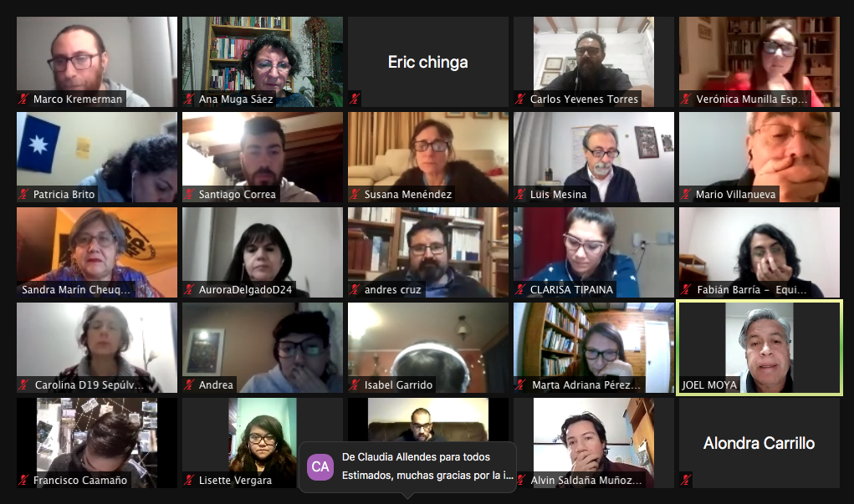854x504 pixels.
Task: Open the chat message from Claudia Allendes
Action: pos(407,466)
